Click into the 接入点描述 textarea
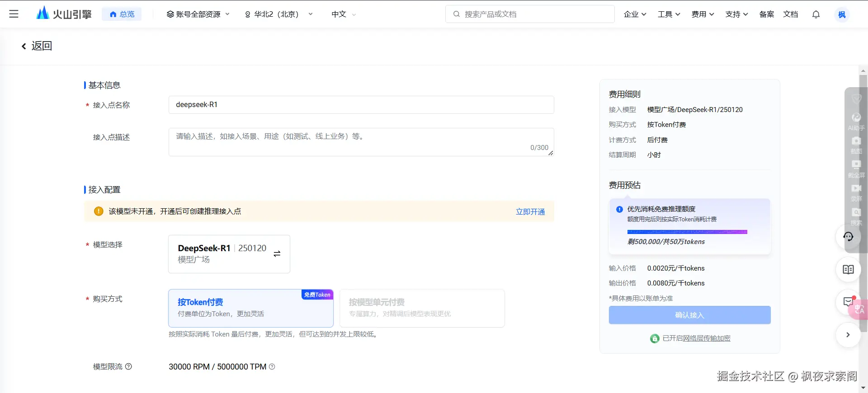The height and width of the screenshot is (393, 868). tap(361, 142)
